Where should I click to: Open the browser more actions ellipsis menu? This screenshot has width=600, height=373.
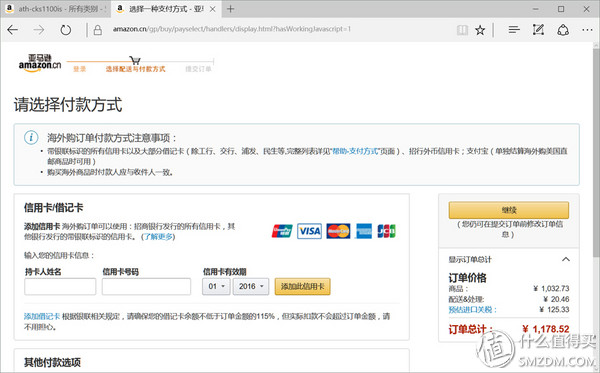587,30
